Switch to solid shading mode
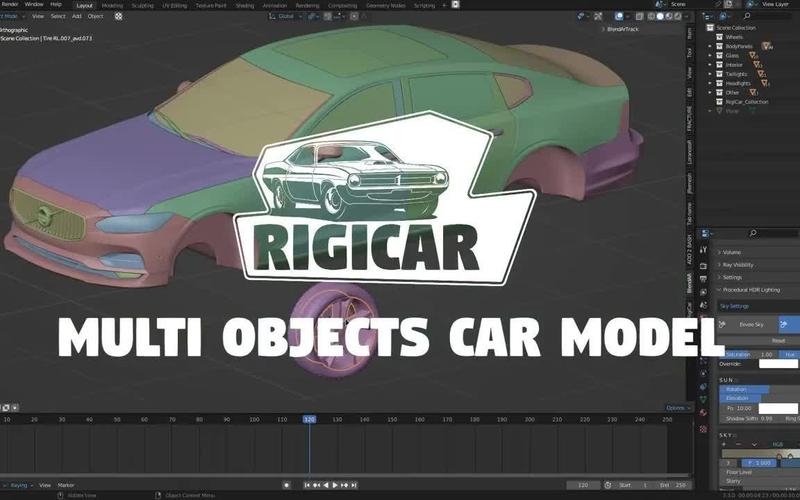800x500 pixels. 660,16
